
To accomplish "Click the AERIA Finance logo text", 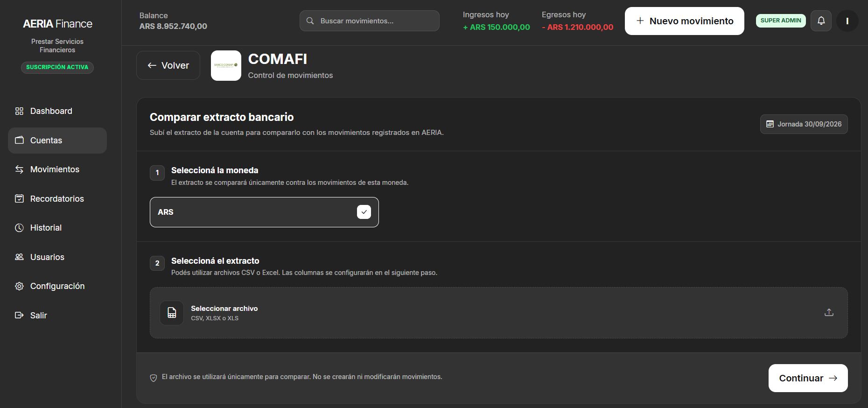I will pos(57,24).
